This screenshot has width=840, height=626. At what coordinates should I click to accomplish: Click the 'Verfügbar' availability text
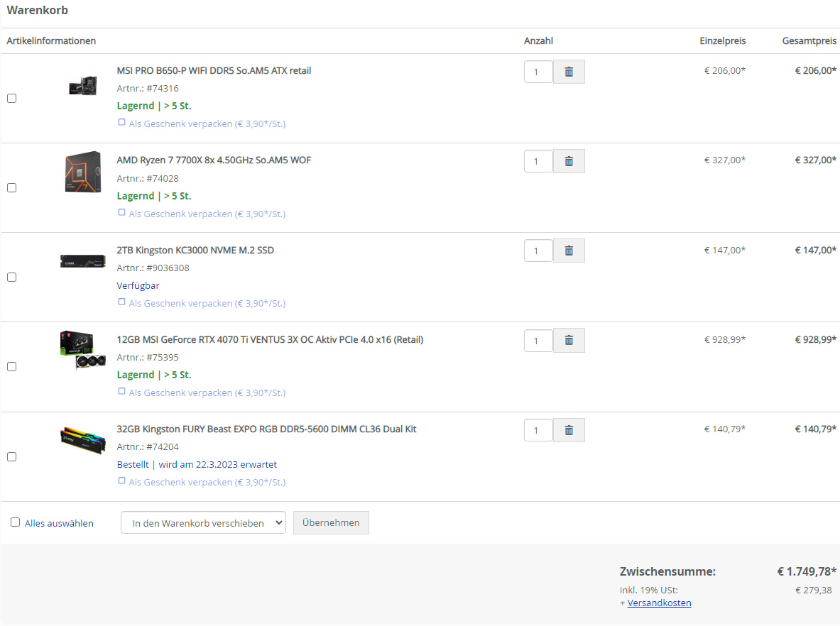138,285
